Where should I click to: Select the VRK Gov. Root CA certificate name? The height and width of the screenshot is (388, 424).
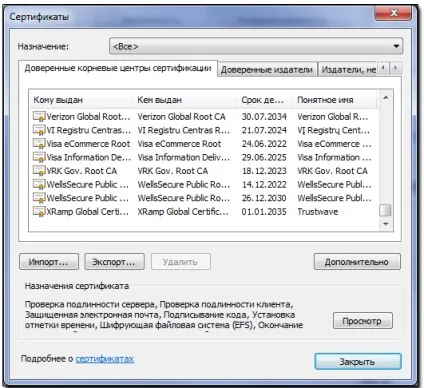(82, 171)
